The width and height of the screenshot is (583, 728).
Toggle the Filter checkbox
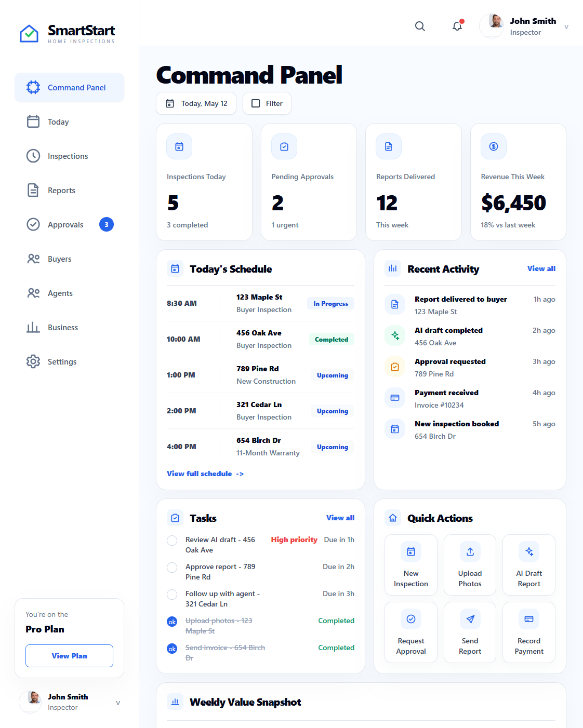[x=256, y=103]
